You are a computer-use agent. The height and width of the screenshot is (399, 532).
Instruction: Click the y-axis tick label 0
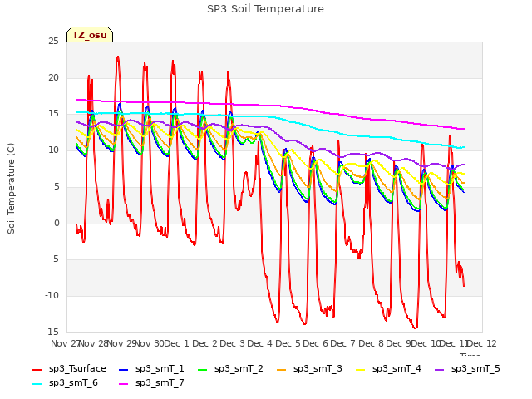coord(57,223)
